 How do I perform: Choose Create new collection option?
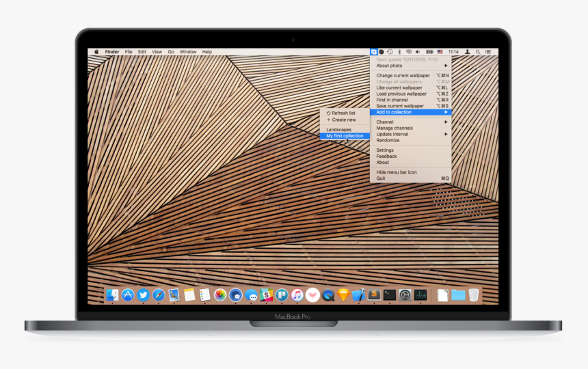[x=345, y=120]
